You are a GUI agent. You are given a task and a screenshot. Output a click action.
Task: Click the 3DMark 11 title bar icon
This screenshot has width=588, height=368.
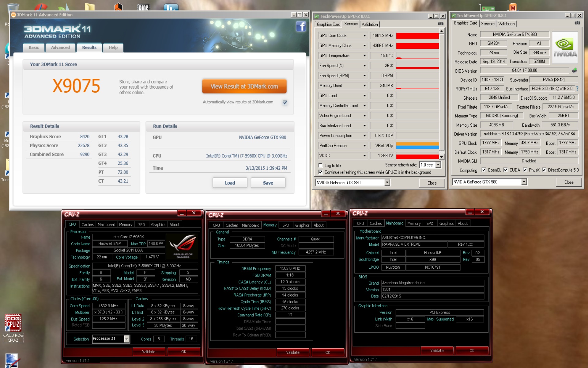click(x=13, y=15)
